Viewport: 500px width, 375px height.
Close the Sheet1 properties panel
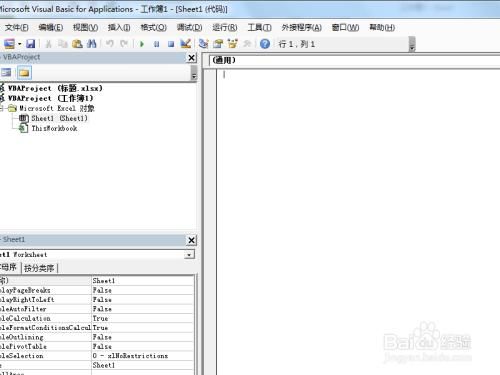191,240
